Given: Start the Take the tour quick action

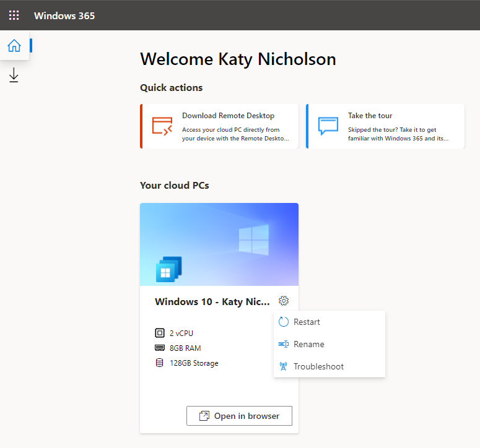Looking at the screenshot, I should click(370, 116).
